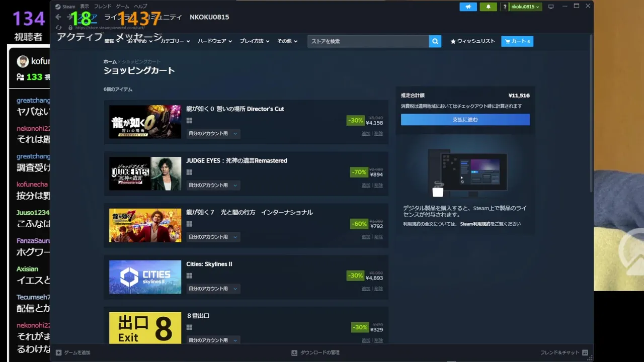Click the ホーム breadcrumb link
644x362 pixels.
[x=110, y=61]
